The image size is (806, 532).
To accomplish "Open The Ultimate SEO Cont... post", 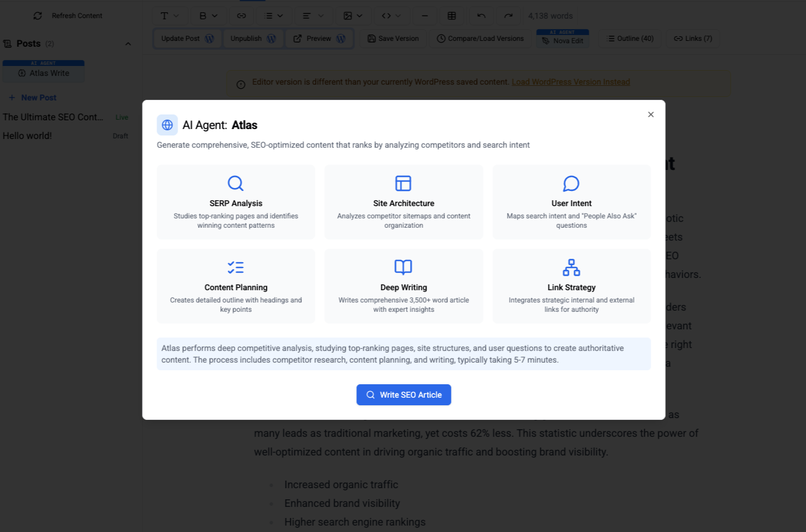I will [53, 117].
